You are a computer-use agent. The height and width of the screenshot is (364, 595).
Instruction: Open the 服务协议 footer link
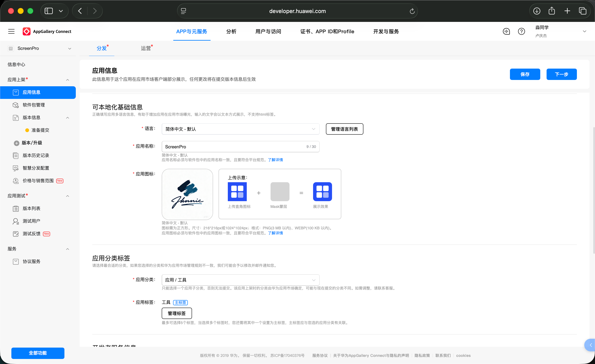[x=320, y=355]
